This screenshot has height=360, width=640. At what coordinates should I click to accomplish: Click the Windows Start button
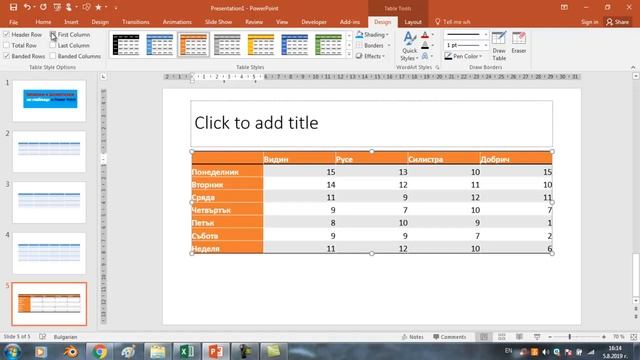(12, 351)
